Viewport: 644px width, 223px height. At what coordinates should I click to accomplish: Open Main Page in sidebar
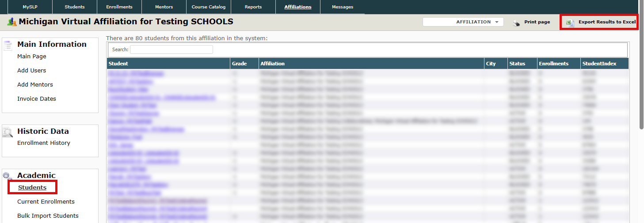[32, 57]
